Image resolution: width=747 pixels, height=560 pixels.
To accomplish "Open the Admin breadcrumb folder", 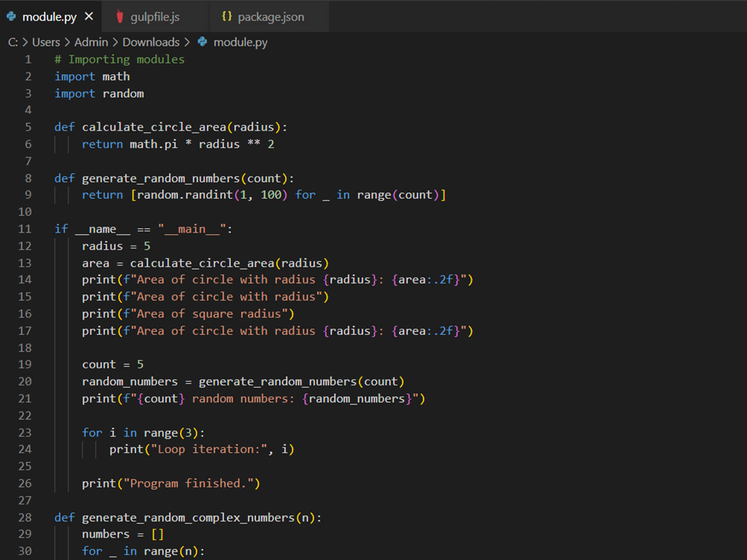I will point(91,42).
